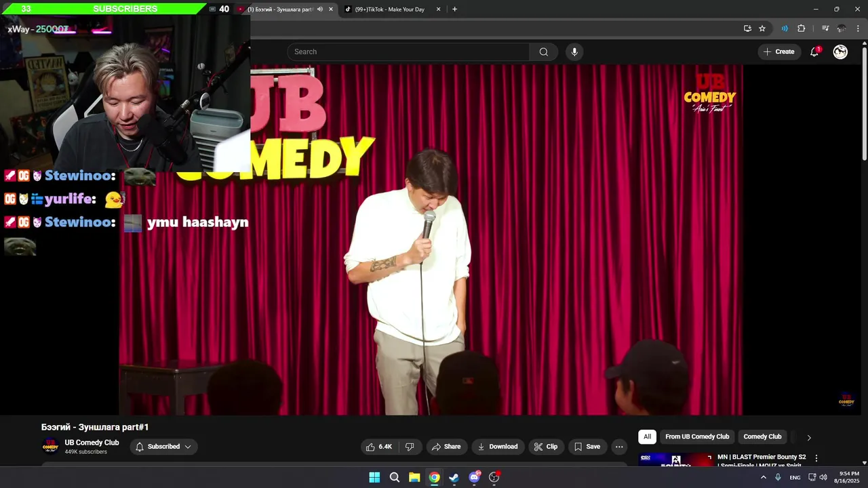Show hidden system tray icons chevron
This screenshot has height=488, width=868.
click(x=764, y=477)
